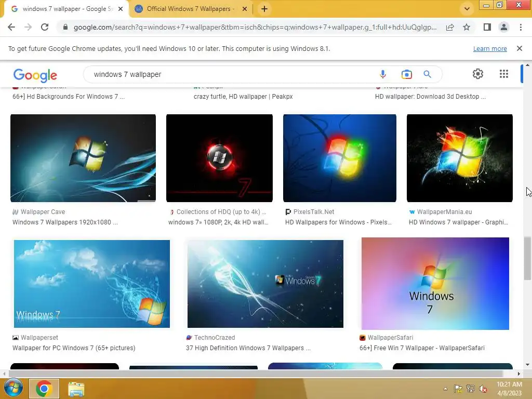This screenshot has height=399, width=532.
Task: Switch to the Official Windows 7 Wallpapers tab
Action: (191, 9)
